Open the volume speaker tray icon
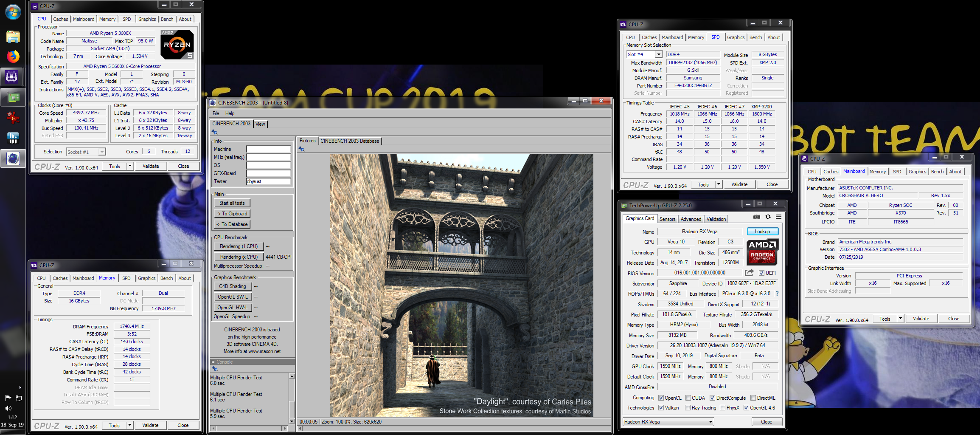 point(8,408)
